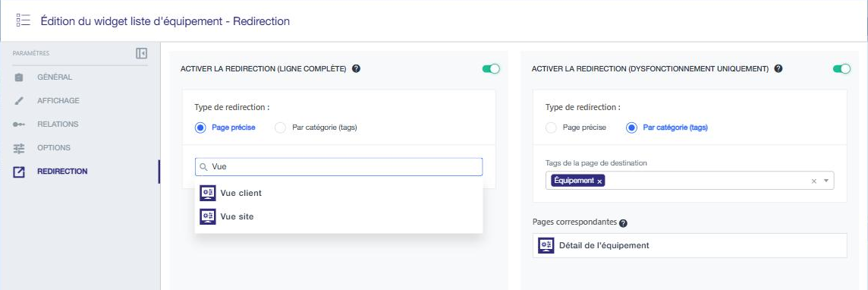Disable the ligne complète redirection toggle

click(491, 68)
